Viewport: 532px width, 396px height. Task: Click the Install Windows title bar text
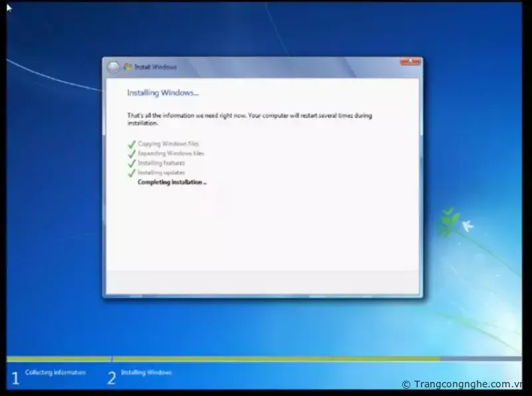154,66
